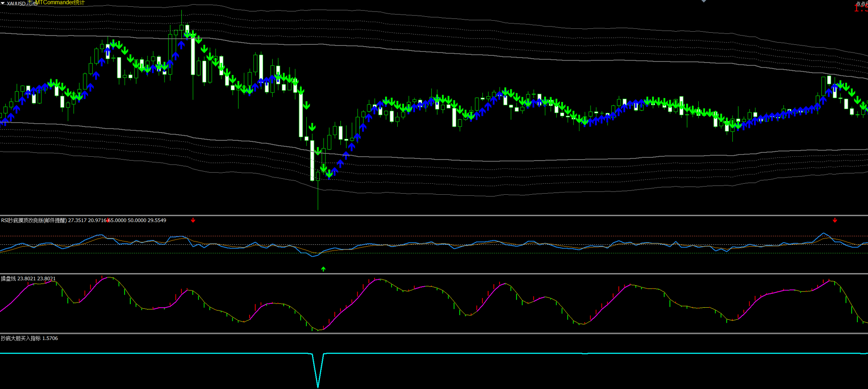Click the indicator value 1.5706
This screenshot has width=868, height=389.
point(50,338)
